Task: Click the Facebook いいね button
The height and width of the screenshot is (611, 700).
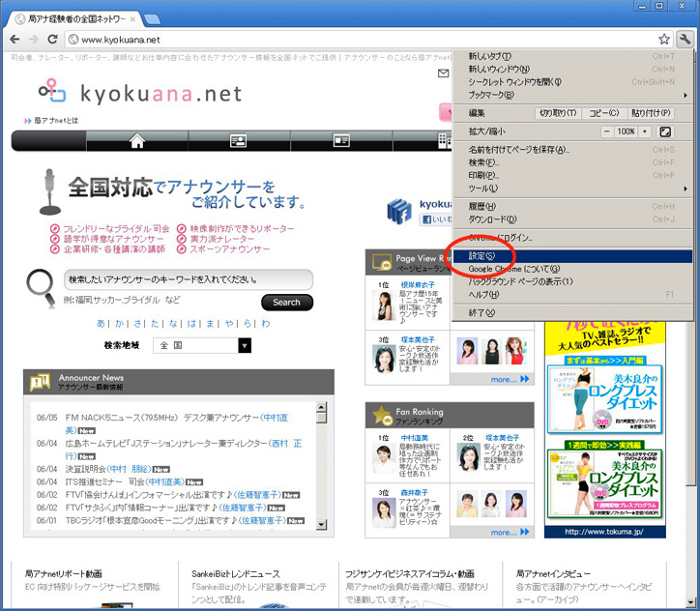Action: [x=436, y=219]
